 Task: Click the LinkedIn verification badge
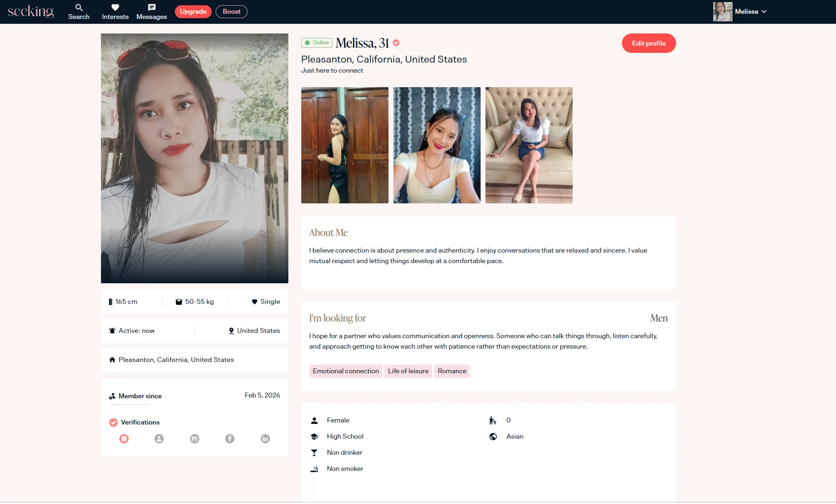(x=265, y=439)
